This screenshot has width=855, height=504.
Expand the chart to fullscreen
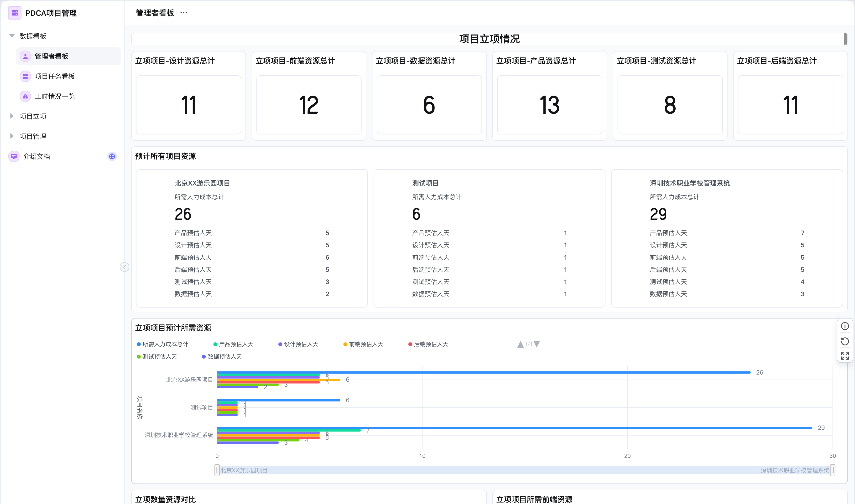[x=845, y=355]
